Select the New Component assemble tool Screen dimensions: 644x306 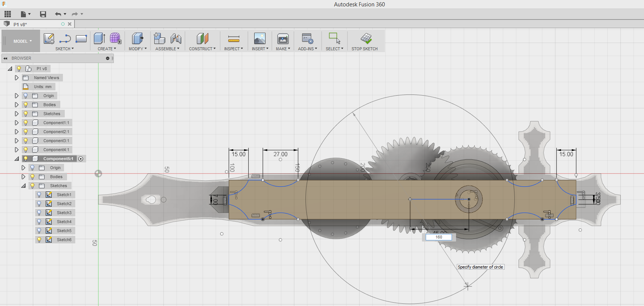(x=160, y=38)
